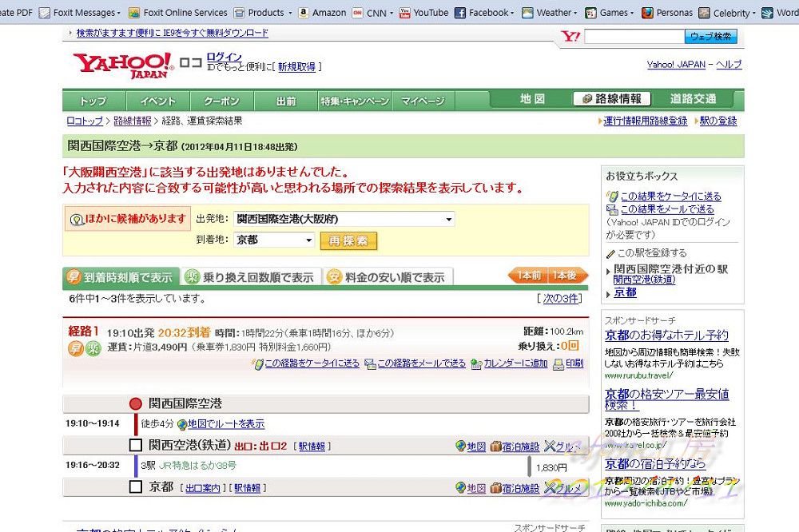799x532 pixels.
Task: Open the 出発地 departure dropdown
Action: coord(449,219)
